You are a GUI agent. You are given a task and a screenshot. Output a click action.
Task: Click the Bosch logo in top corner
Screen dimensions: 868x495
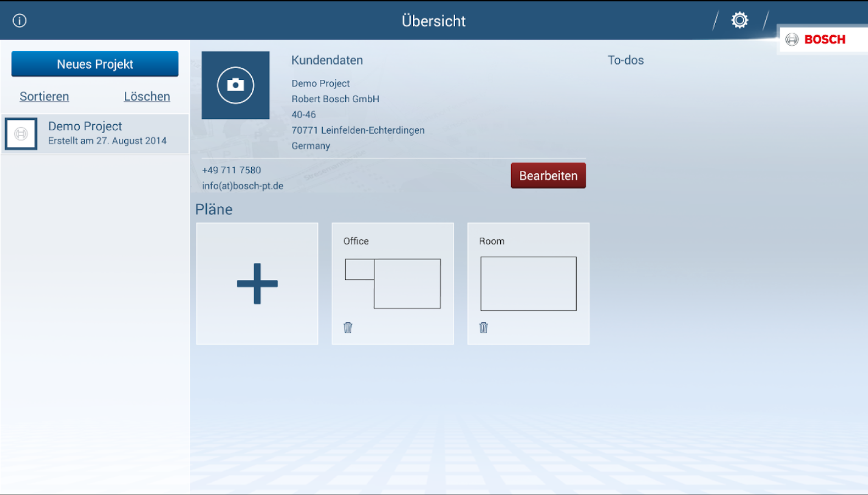816,40
